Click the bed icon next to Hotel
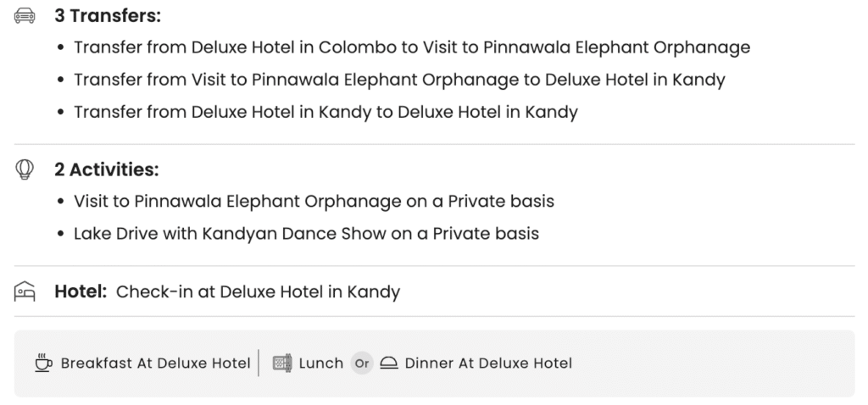This screenshot has height=405, width=868. [25, 293]
